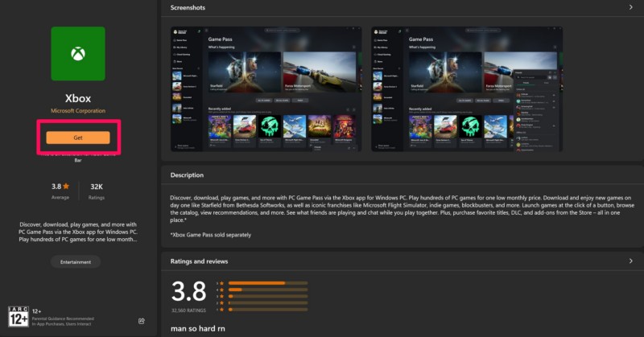The image size is (644, 337).
Task: Click the orange star beside 3.8 average
Action: (x=67, y=186)
